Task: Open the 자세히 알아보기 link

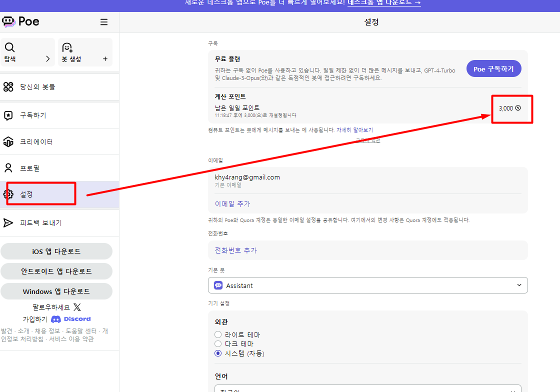Action: click(354, 130)
